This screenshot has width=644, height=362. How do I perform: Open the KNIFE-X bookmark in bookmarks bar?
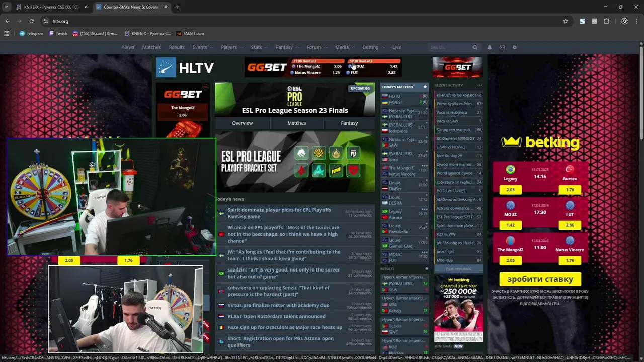(147, 34)
